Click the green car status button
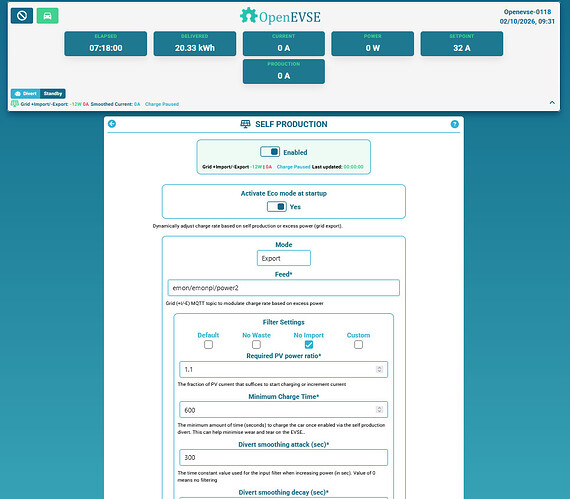Image resolution: width=570 pixels, height=499 pixels. (x=47, y=16)
